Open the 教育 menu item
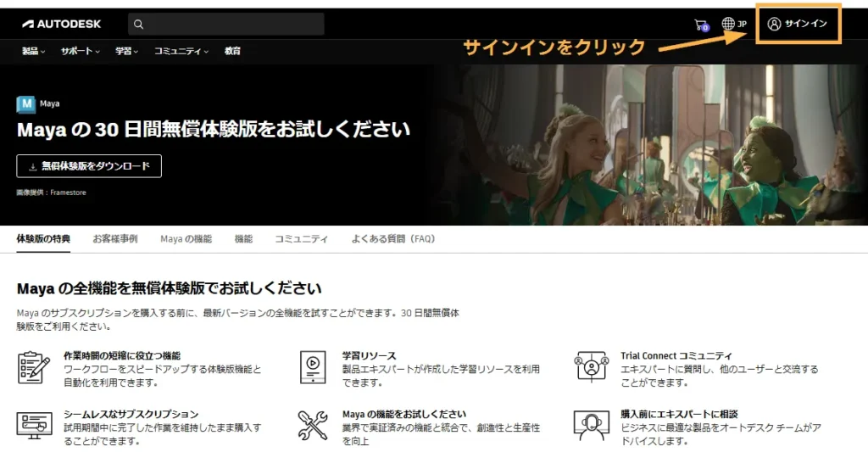This screenshot has width=868, height=452. tap(232, 51)
